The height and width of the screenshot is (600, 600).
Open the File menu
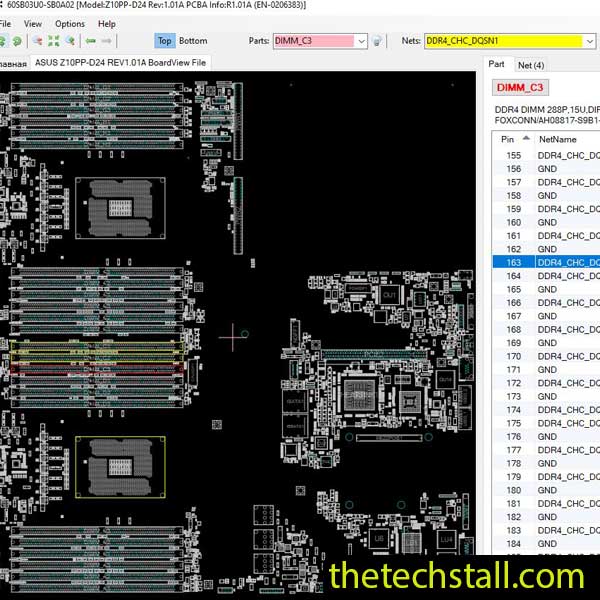tap(5, 24)
